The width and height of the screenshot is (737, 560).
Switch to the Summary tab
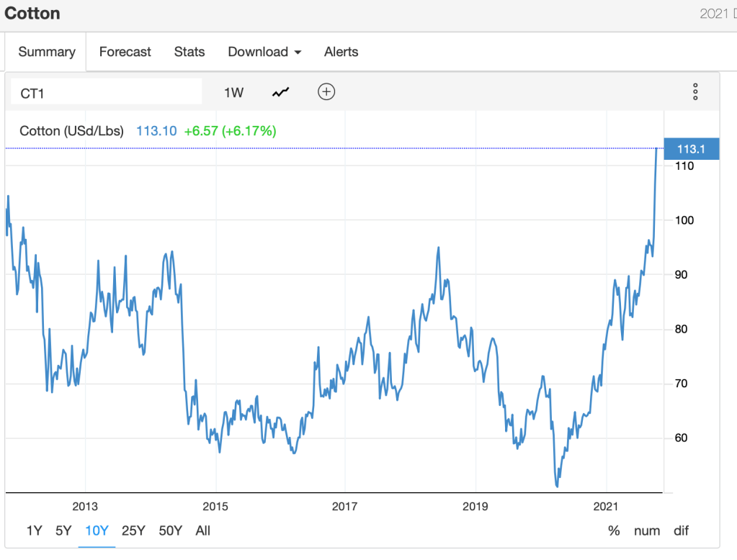pyautogui.click(x=47, y=52)
